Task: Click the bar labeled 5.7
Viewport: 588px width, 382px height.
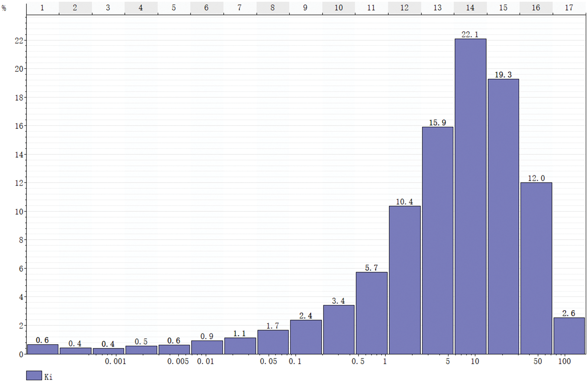Action: pos(372,313)
